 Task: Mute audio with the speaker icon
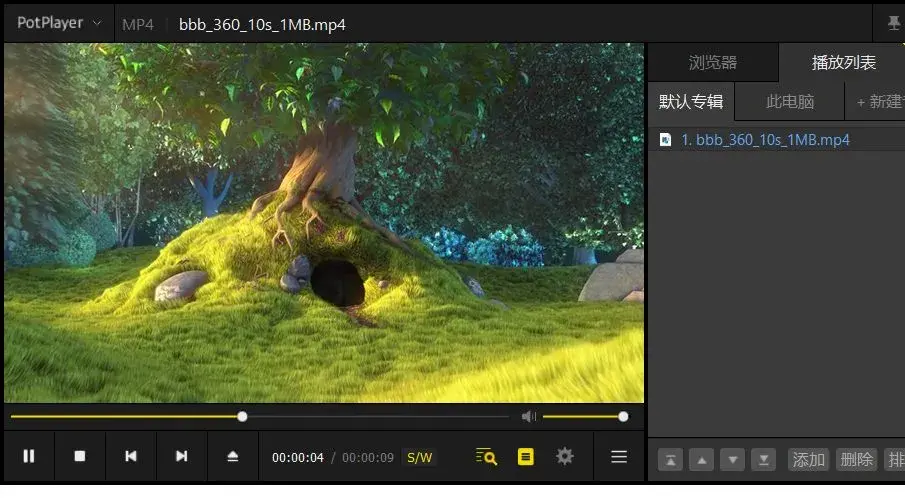coord(529,416)
